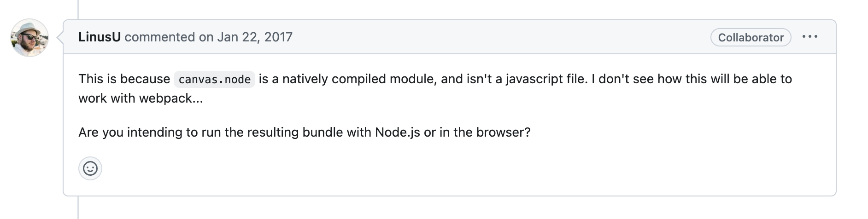Viewport: 868px width, 219px height.
Task: Click the comment caret pointing to avatar
Action: click(60, 37)
